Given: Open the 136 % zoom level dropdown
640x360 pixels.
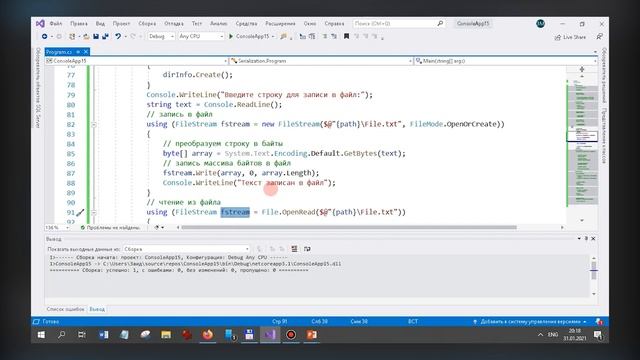Looking at the screenshot, I should point(57,227).
